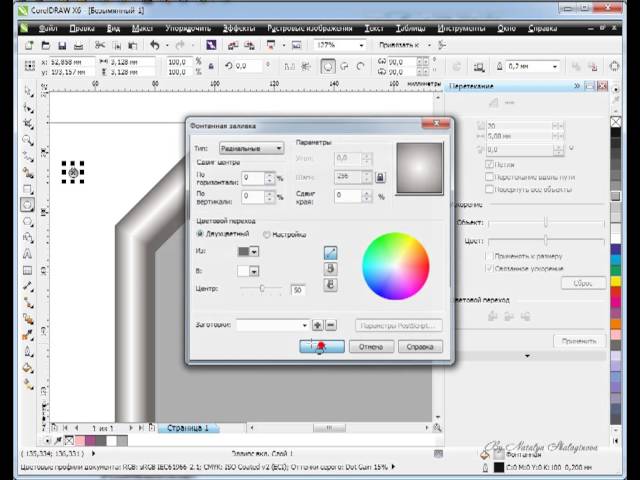Click the lock icon beside the steps field
Screen dimensions: 640x480
(x=379, y=177)
